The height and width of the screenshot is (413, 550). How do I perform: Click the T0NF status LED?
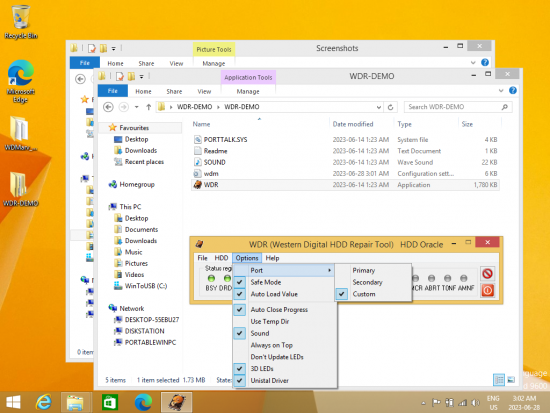tap(447, 278)
